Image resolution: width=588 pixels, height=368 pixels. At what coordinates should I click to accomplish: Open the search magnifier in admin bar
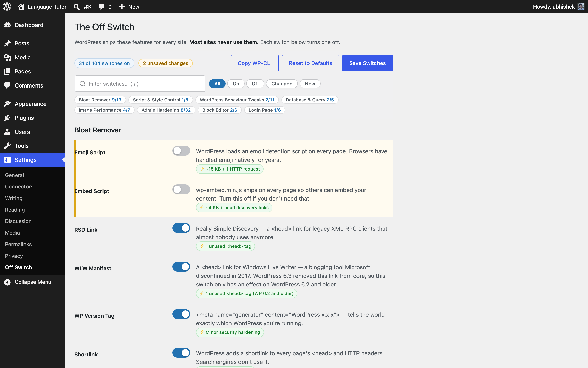[77, 7]
